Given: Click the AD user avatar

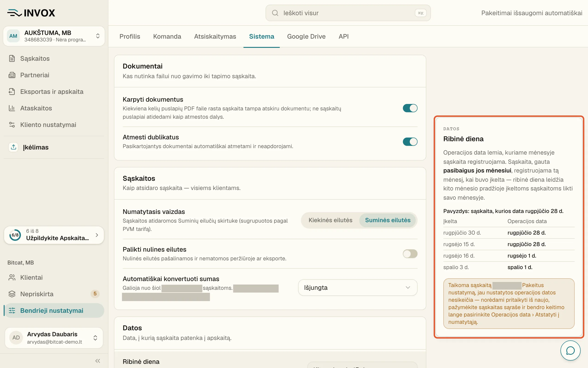Looking at the screenshot, I should coord(16,338).
